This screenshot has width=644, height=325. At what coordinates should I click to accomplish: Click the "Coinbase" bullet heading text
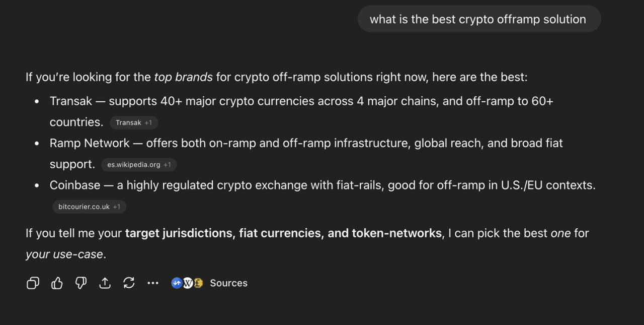coord(75,185)
